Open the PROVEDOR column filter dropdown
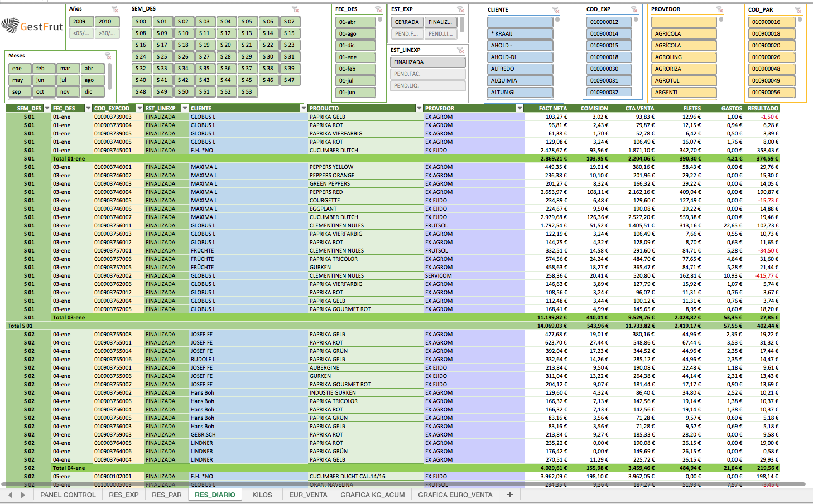 click(x=519, y=108)
